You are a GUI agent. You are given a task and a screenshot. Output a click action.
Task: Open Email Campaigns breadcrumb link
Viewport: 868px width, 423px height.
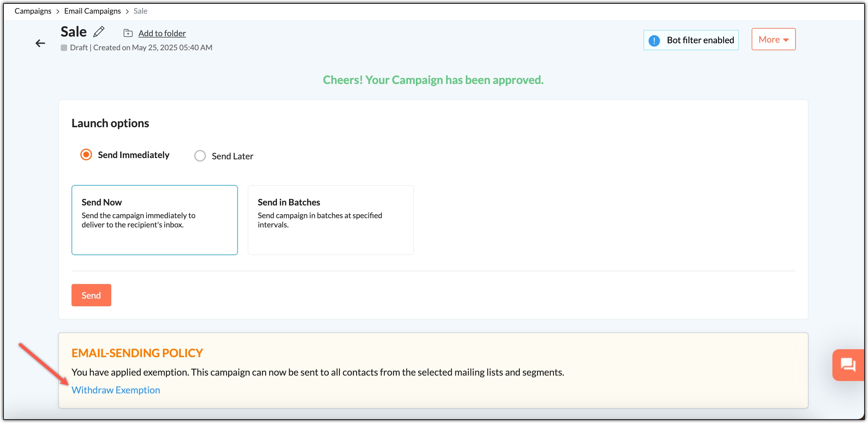pos(92,11)
